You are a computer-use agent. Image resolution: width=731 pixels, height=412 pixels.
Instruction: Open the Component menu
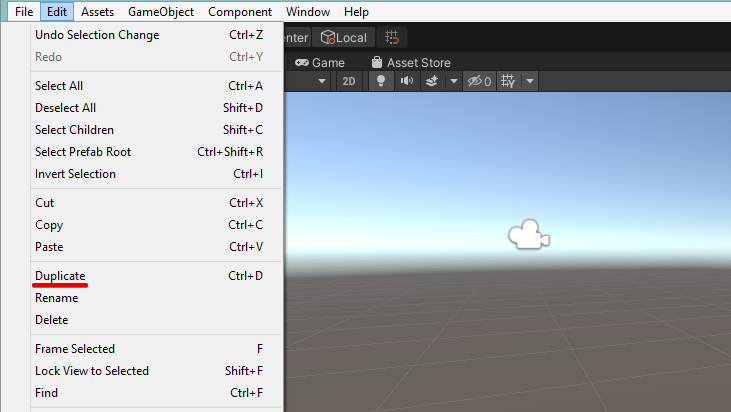pyautogui.click(x=240, y=12)
